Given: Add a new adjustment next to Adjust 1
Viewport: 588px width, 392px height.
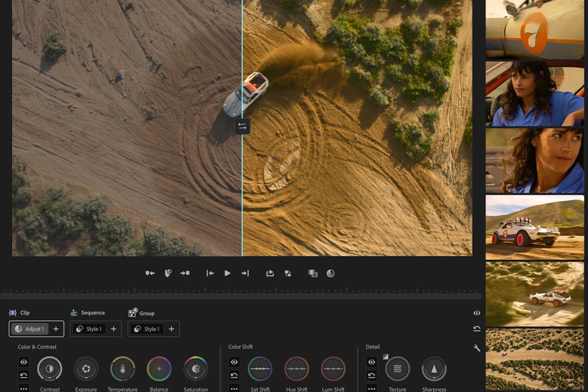Looking at the screenshot, I should pos(56,329).
